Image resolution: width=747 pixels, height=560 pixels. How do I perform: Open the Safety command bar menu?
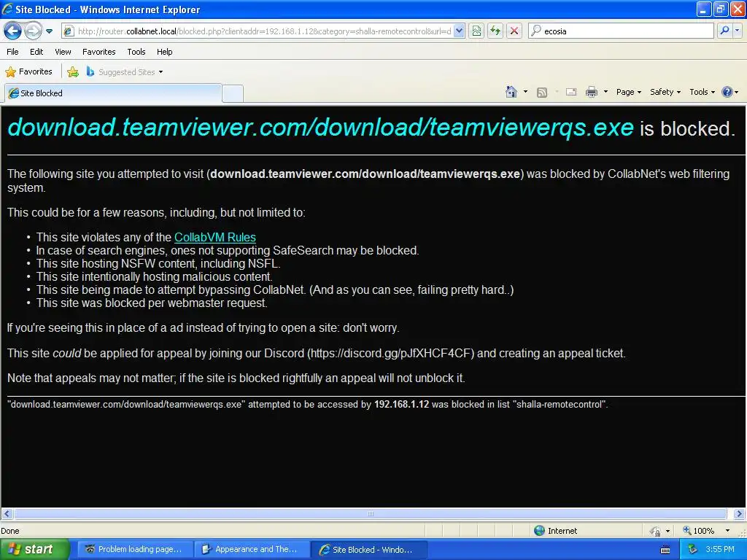pyautogui.click(x=665, y=92)
